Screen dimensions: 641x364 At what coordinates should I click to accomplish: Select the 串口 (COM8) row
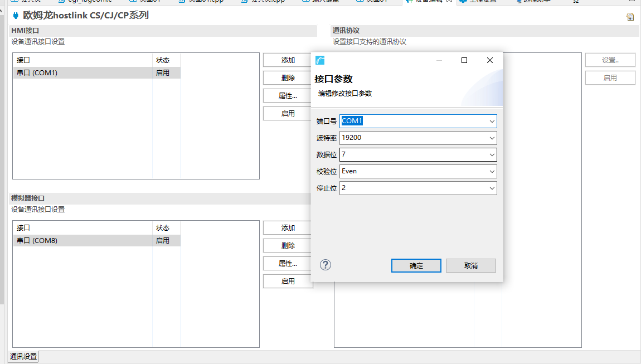click(96, 240)
